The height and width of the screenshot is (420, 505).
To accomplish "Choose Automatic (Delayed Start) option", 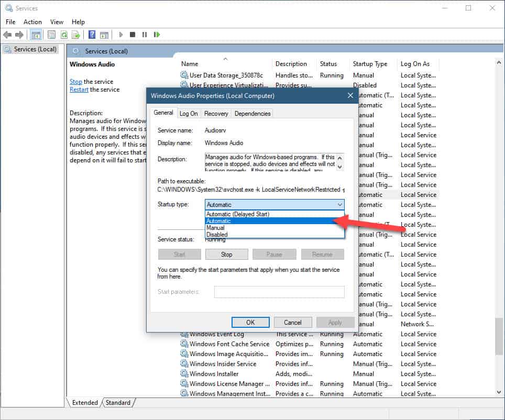I will click(275, 214).
